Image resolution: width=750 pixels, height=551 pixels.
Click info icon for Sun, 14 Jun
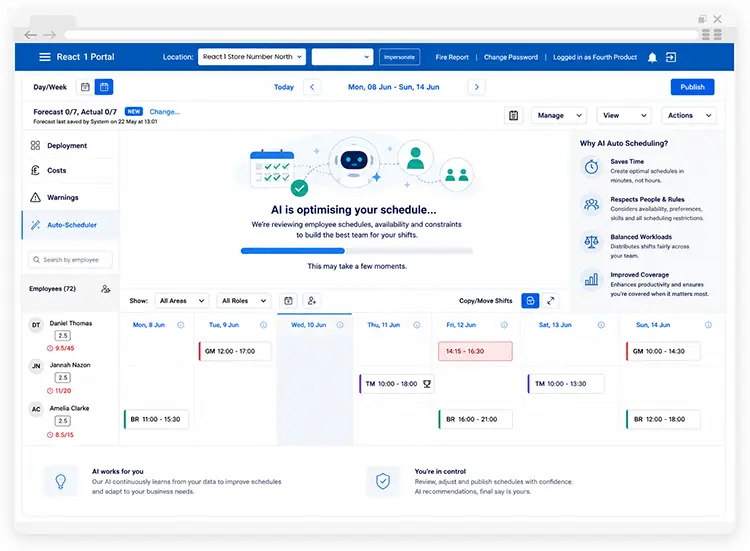708,325
